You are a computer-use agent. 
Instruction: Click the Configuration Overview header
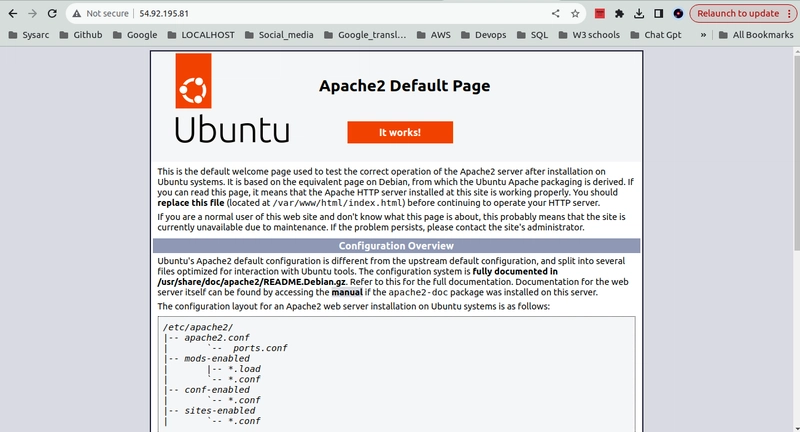tap(396, 246)
